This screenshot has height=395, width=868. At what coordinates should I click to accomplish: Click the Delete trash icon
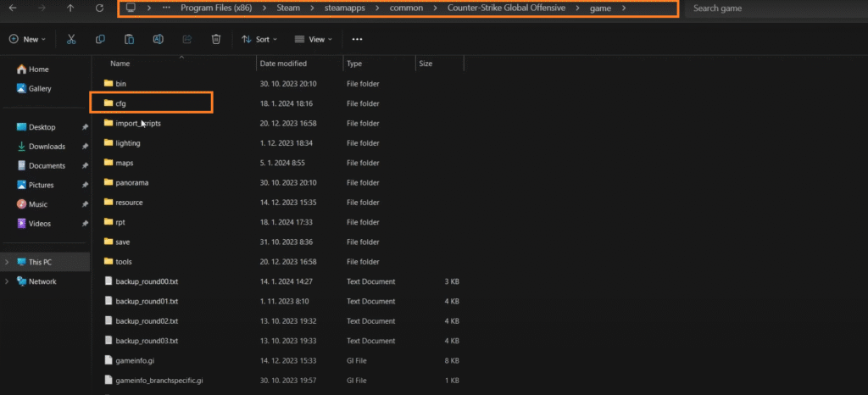pos(216,39)
